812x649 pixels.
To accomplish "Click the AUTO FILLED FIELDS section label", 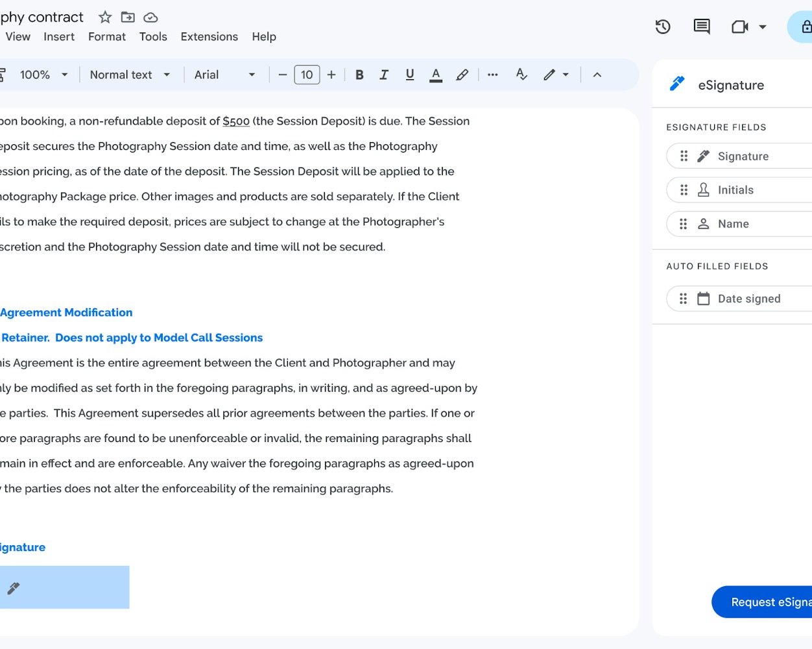I will click(x=717, y=266).
